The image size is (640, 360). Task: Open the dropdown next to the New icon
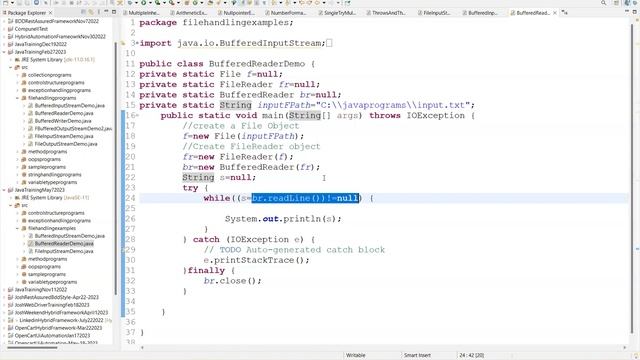coord(12,3)
